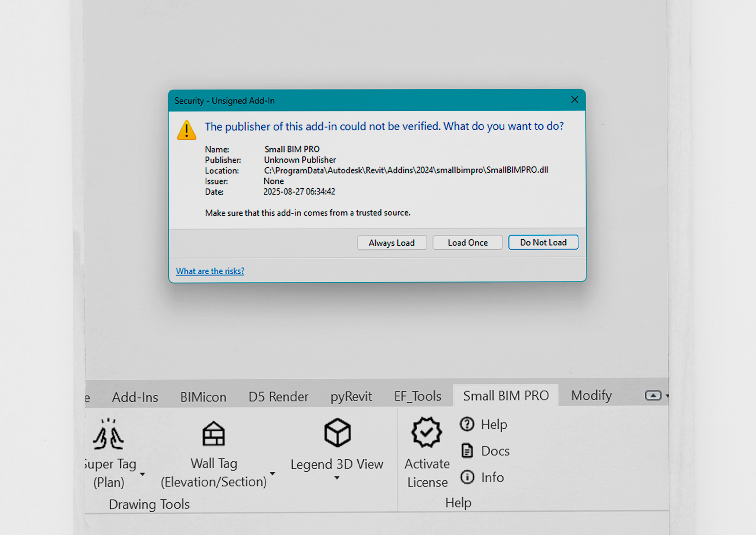This screenshot has height=535, width=756.
Task: Open the pyRevit ribbon tab
Action: 351,396
